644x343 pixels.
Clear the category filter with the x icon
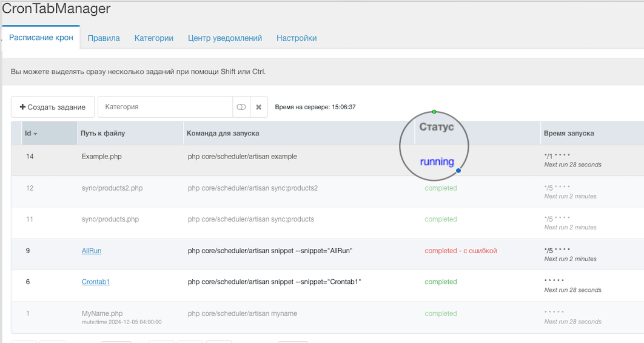click(259, 107)
